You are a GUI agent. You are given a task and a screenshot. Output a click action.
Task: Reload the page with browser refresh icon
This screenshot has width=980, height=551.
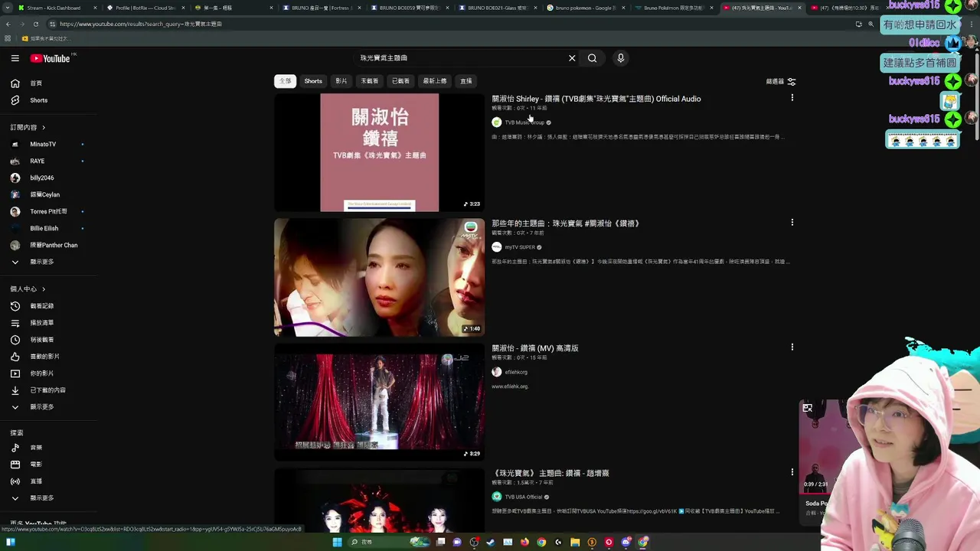tap(36, 24)
